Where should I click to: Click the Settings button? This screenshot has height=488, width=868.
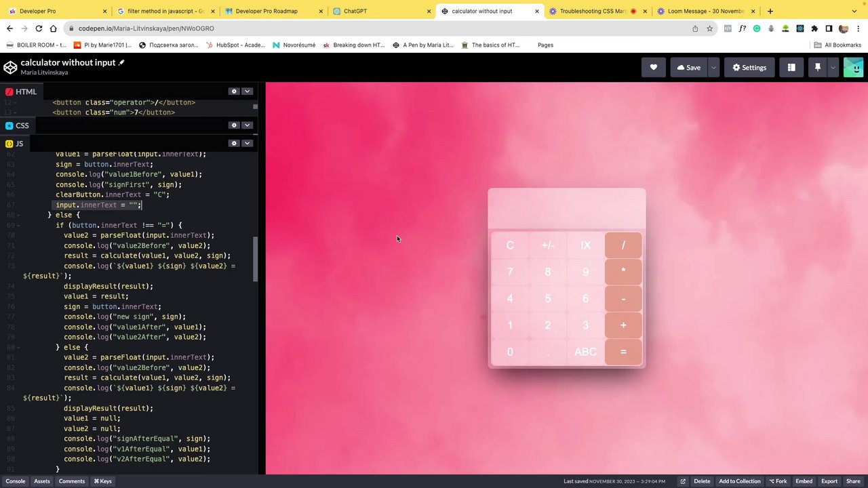click(x=749, y=68)
